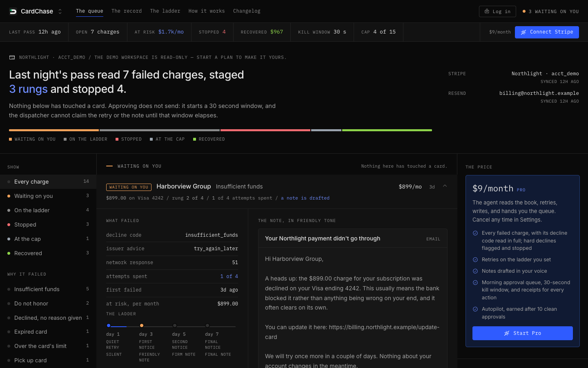
Task: Click the grey On the ladder bar segment
Action: coord(160,130)
